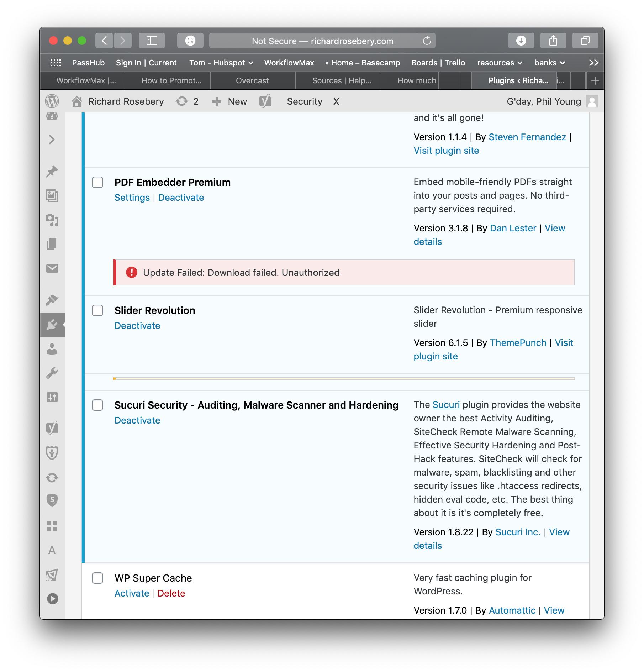Open Settings sliders sidebar icon
Image resolution: width=644 pixels, height=672 pixels.
(52, 397)
